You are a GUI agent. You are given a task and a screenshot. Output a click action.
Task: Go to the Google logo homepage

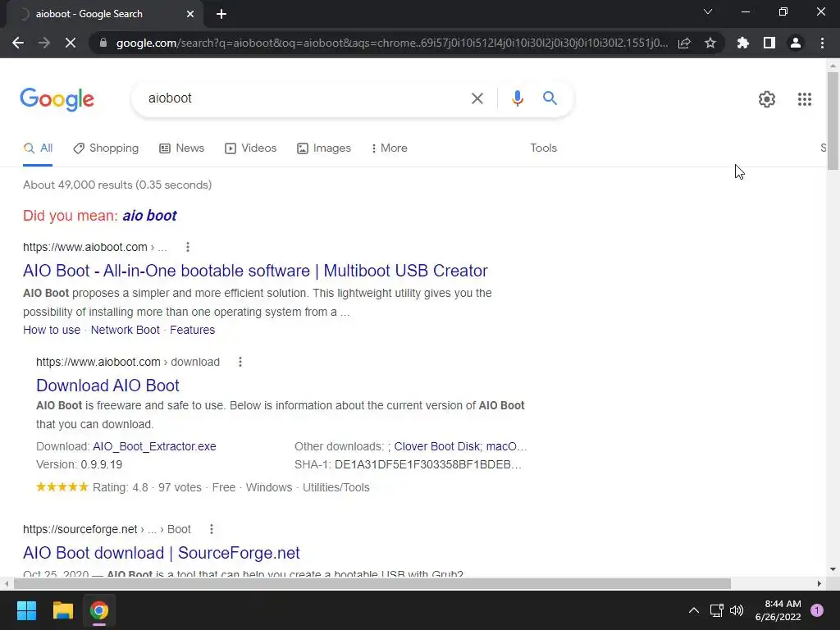(57, 99)
